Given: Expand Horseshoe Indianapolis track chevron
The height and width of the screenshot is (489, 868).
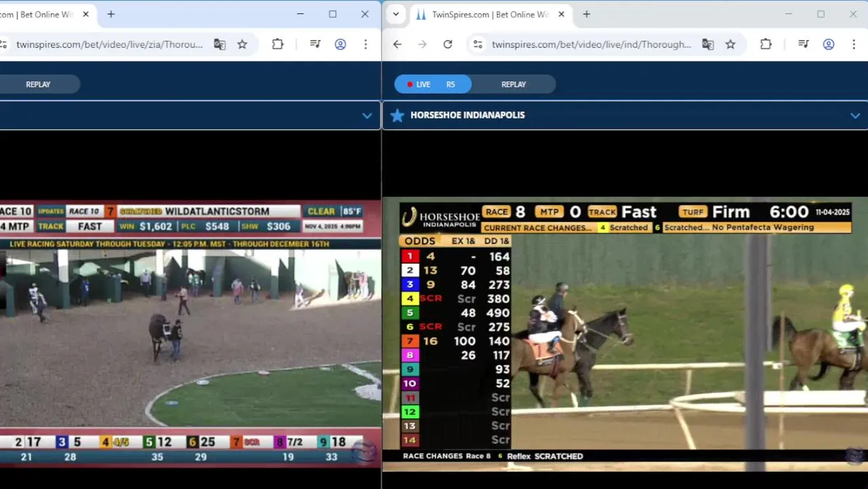Looking at the screenshot, I should coord(855,115).
